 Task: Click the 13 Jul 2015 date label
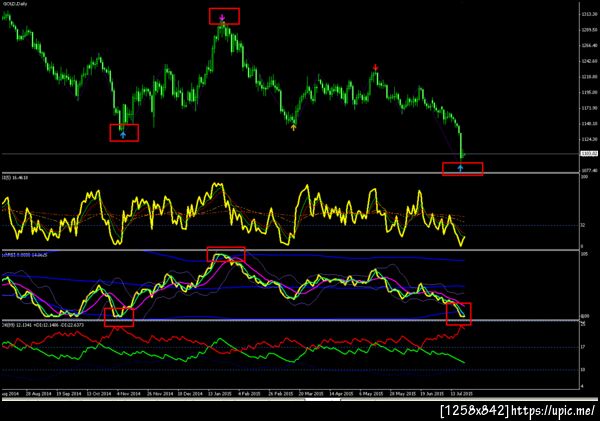[461, 393]
